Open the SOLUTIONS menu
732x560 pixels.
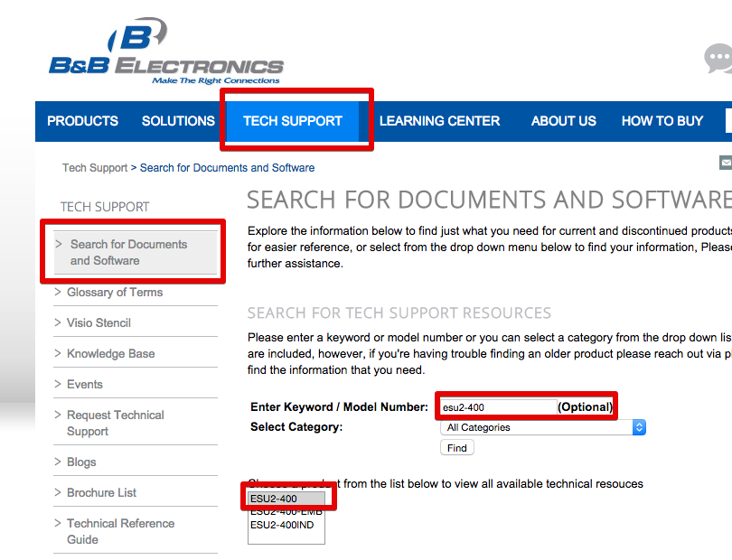[178, 121]
